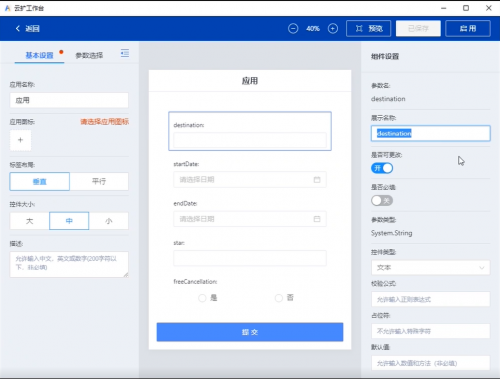Click the 应用名称 text field

[69, 100]
